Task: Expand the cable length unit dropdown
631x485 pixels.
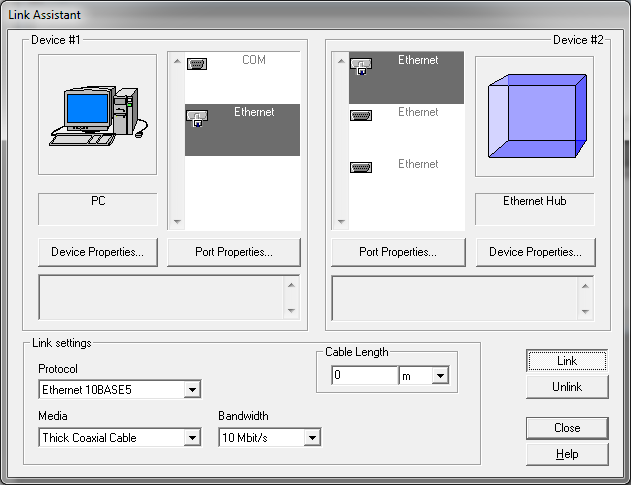Action: (440, 376)
